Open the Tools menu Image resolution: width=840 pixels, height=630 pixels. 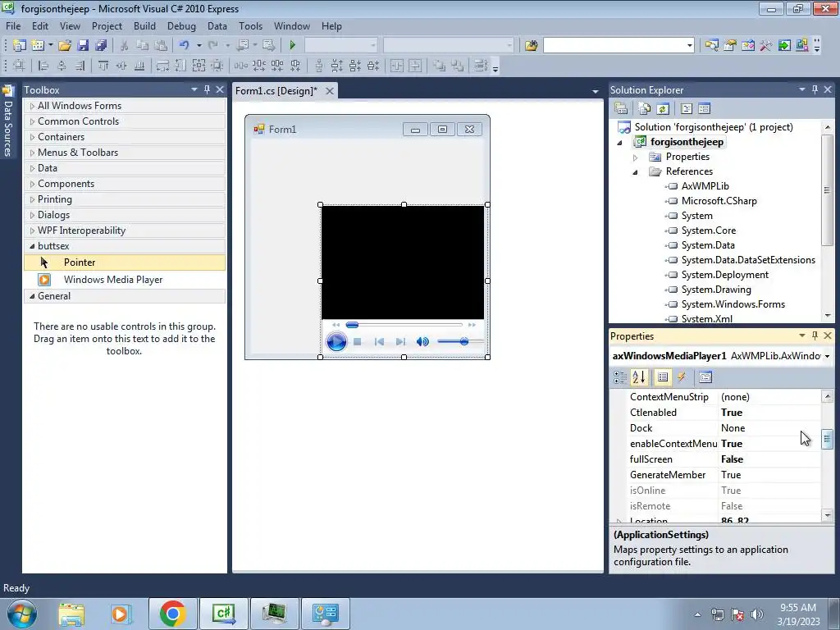tap(250, 26)
